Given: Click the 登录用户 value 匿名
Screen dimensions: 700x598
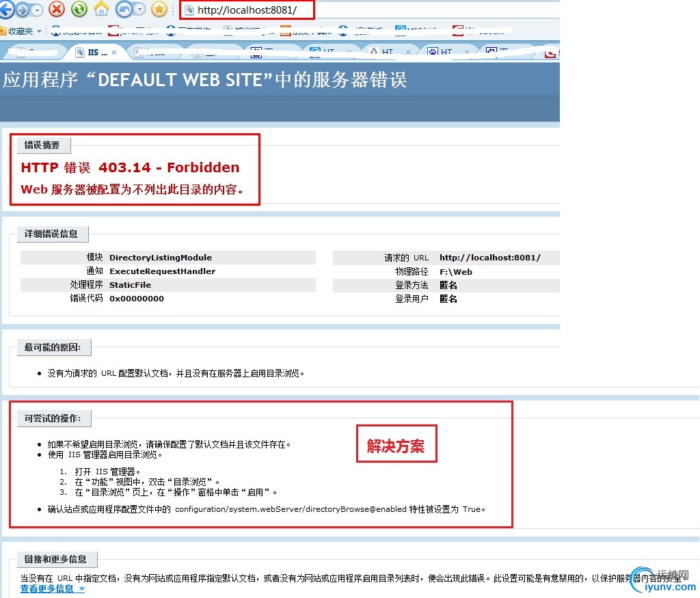Looking at the screenshot, I should click(x=448, y=299).
